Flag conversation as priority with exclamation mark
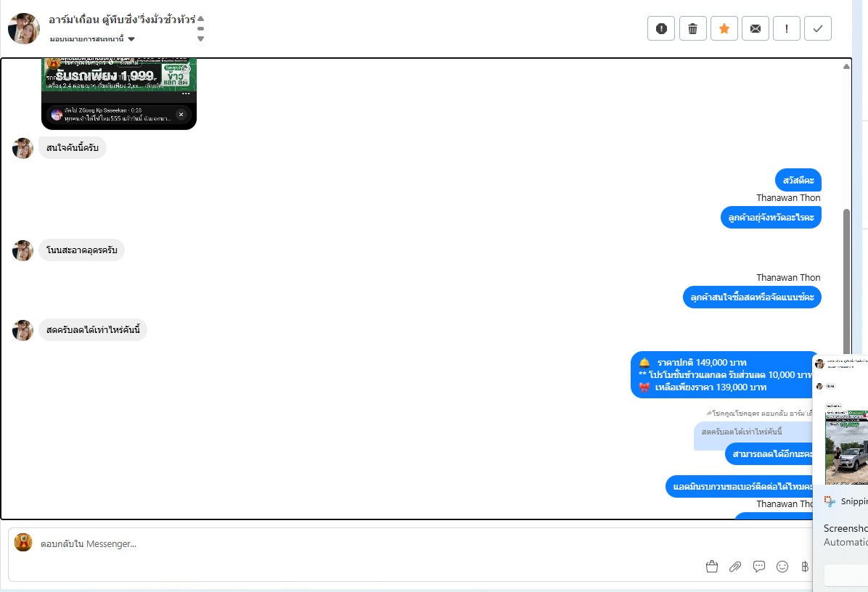 (787, 29)
